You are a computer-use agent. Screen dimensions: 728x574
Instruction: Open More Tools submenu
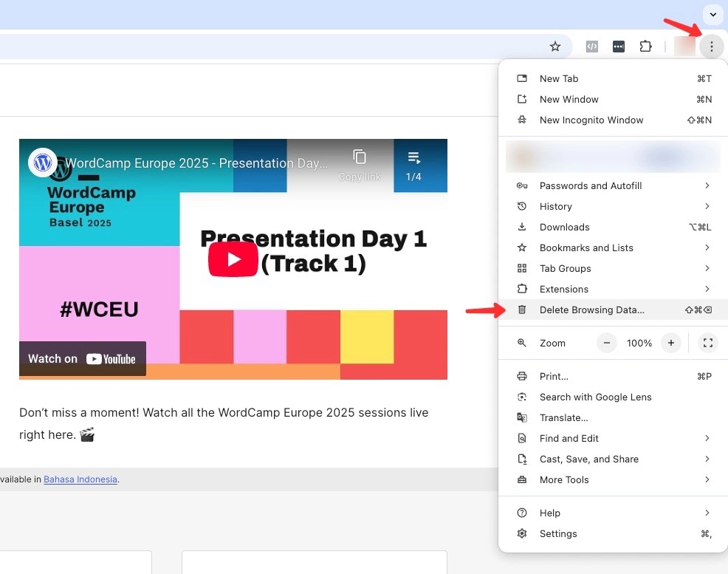click(614, 479)
